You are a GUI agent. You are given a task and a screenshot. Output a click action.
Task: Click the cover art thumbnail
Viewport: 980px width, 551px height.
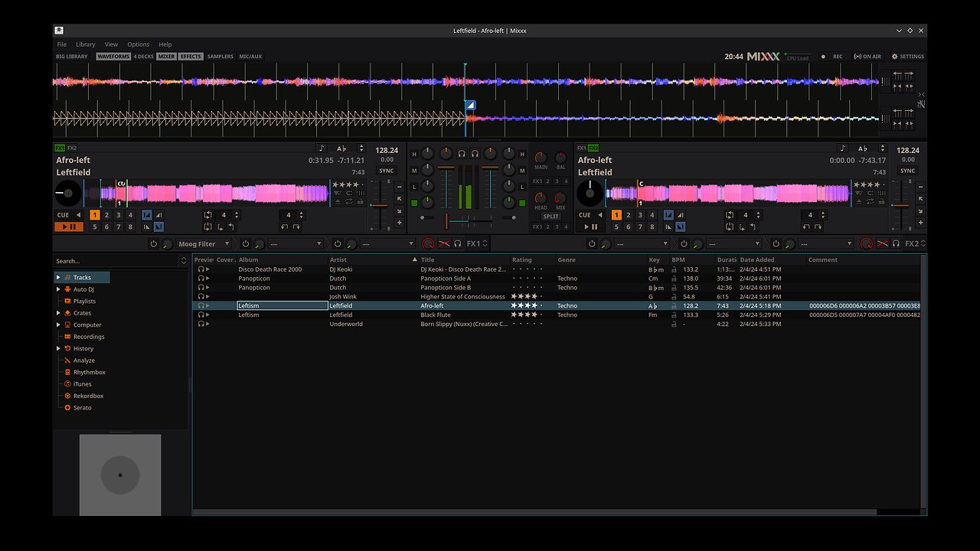click(x=120, y=474)
